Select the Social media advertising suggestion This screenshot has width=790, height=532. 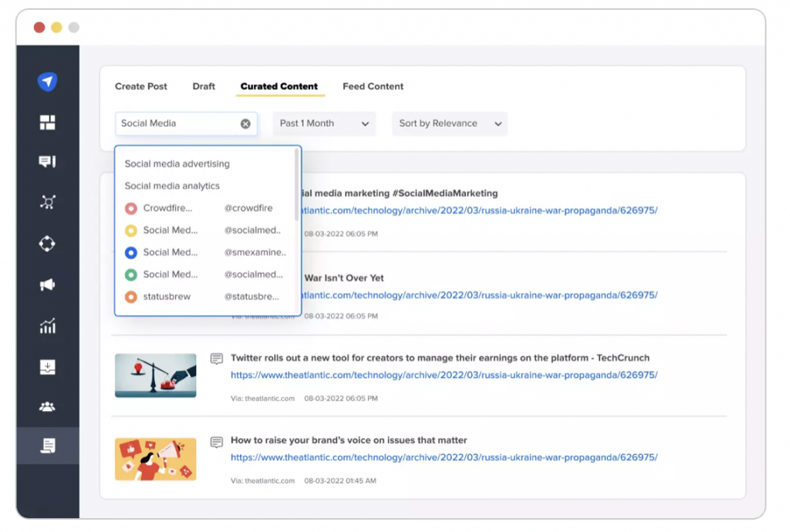click(x=177, y=163)
